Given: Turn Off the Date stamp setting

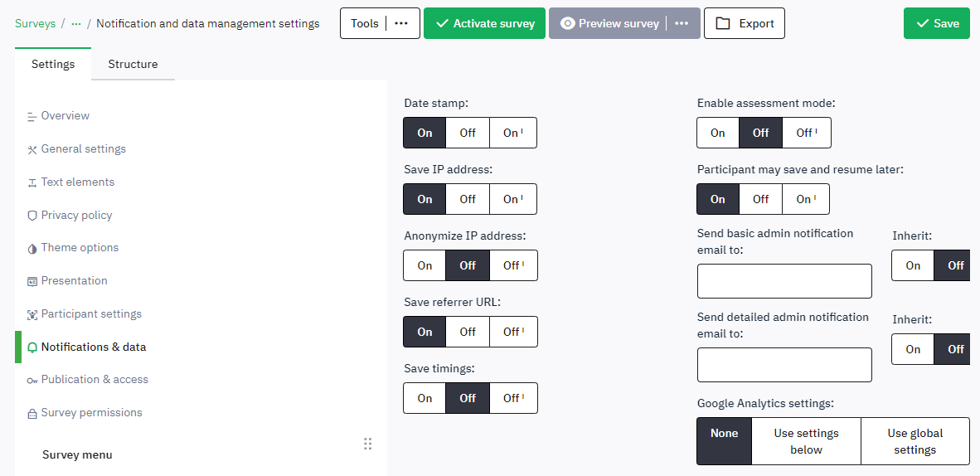Looking at the screenshot, I should (468, 133).
